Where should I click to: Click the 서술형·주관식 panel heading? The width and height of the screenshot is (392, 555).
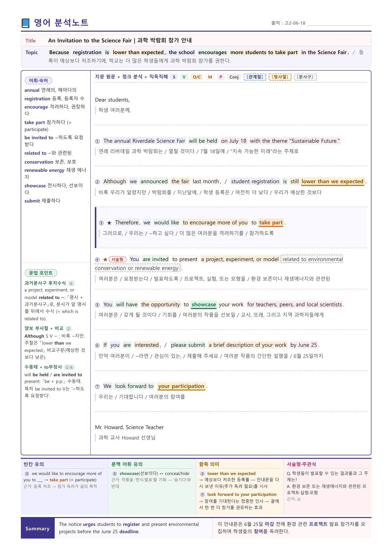tap(301, 464)
